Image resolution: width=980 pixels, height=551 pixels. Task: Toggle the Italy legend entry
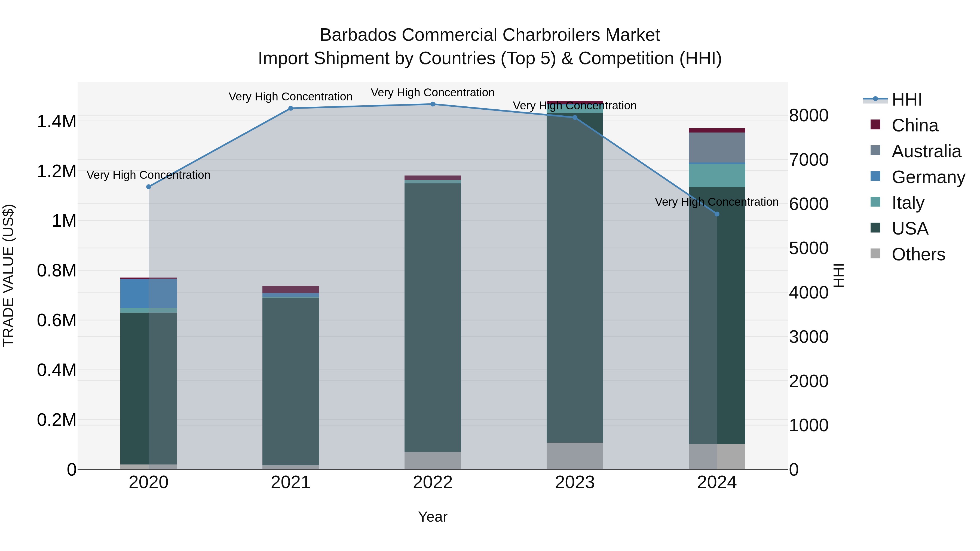tap(897, 203)
